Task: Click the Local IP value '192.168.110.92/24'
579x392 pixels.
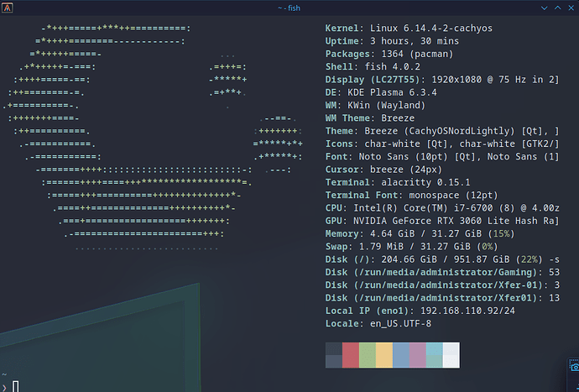Action: 467,311
